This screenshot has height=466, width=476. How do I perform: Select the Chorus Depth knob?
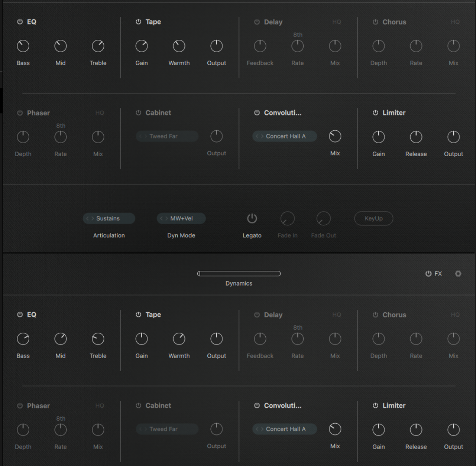(x=378, y=46)
